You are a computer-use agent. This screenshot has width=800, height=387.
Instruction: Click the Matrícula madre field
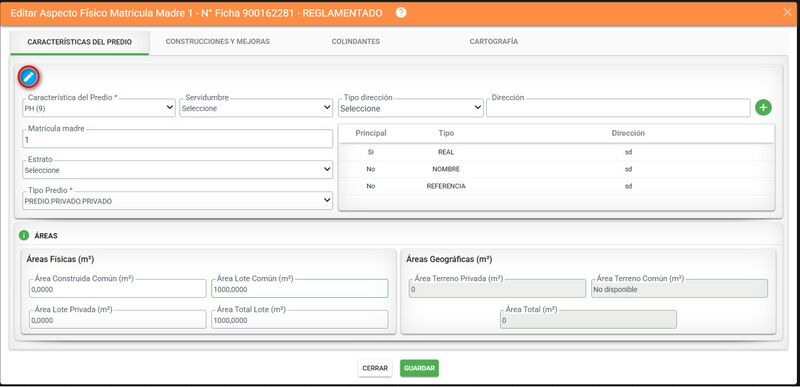(178, 139)
